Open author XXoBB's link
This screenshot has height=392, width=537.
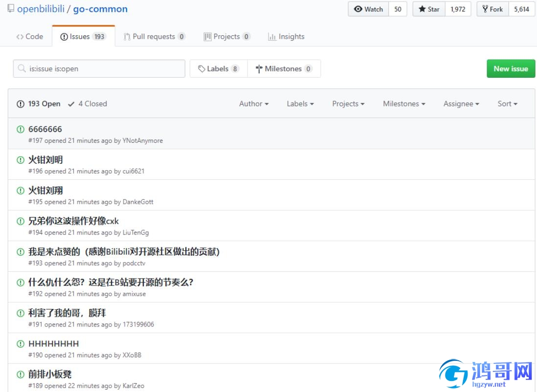point(132,355)
